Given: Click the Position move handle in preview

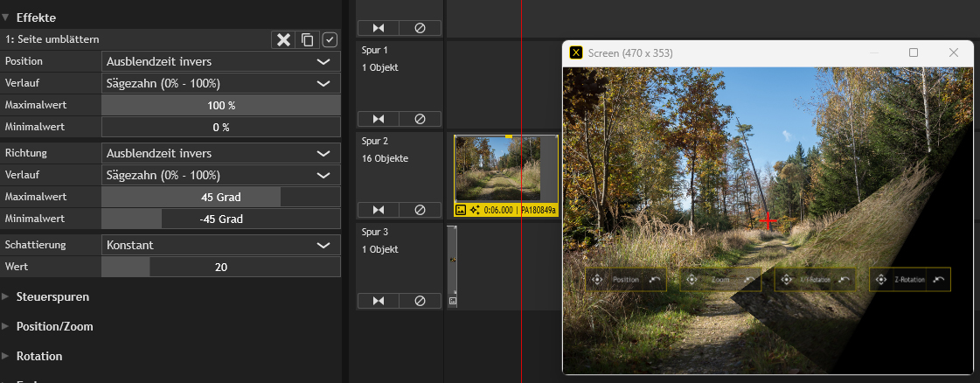Looking at the screenshot, I should point(596,280).
